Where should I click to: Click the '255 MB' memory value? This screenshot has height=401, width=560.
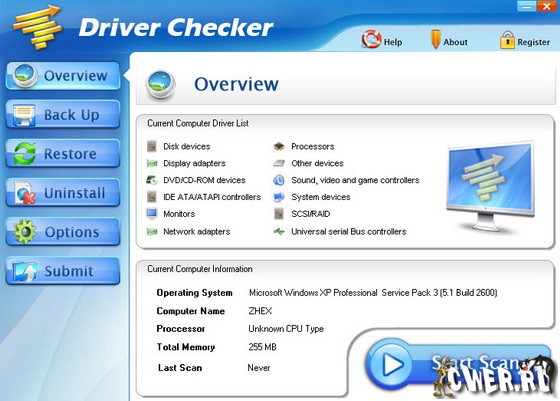click(262, 347)
